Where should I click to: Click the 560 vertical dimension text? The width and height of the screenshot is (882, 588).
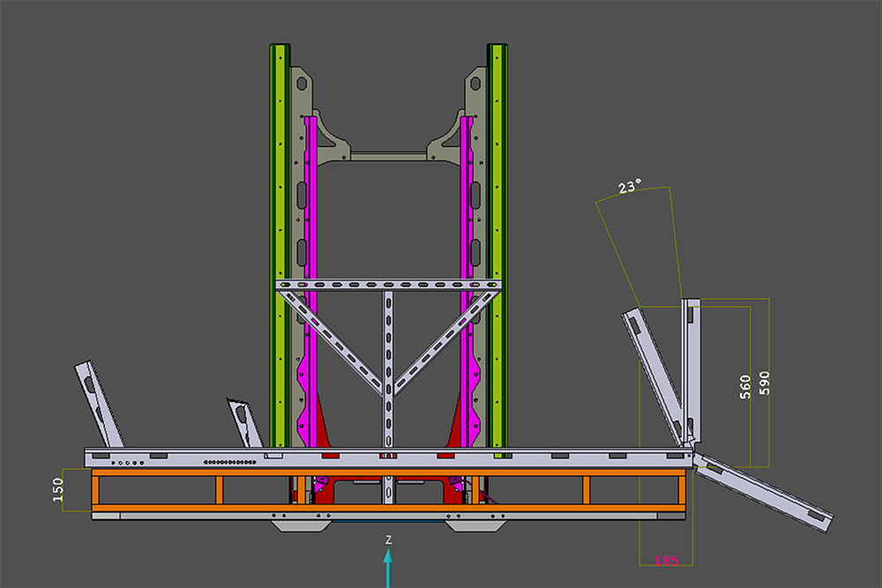[x=745, y=384]
